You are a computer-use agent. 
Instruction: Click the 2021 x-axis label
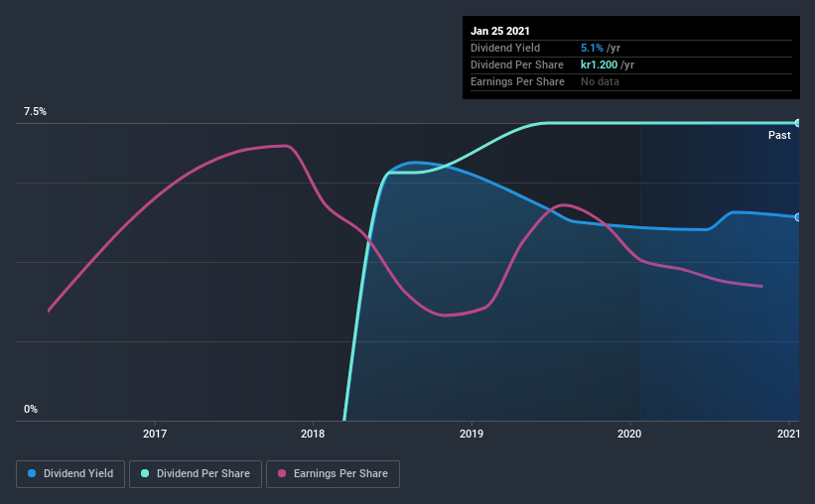788,434
